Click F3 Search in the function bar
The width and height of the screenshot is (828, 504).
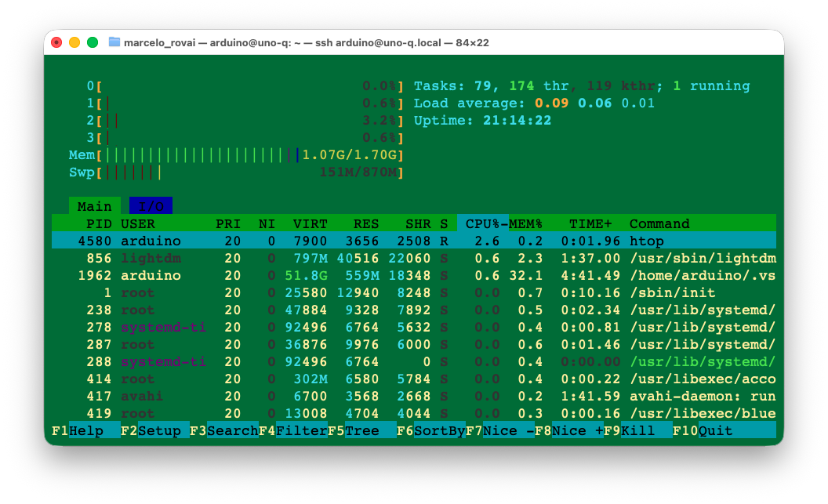pyautogui.click(x=224, y=430)
